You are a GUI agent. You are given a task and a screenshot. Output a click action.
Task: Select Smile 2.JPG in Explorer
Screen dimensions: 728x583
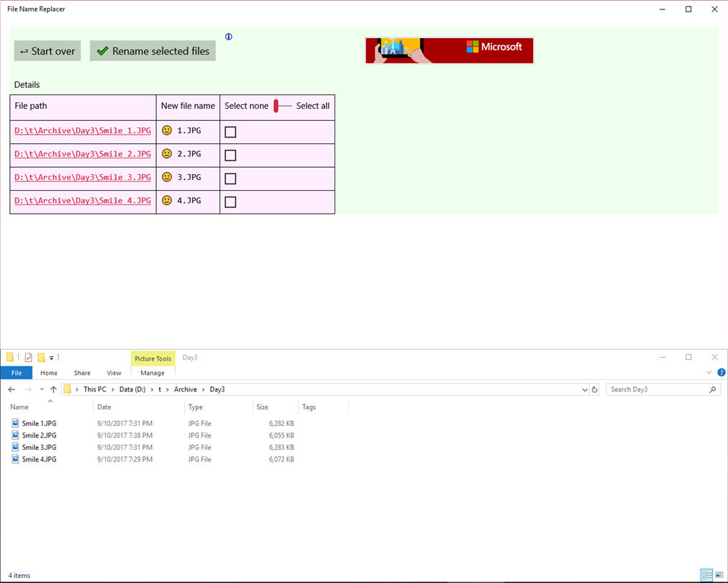[x=39, y=435]
